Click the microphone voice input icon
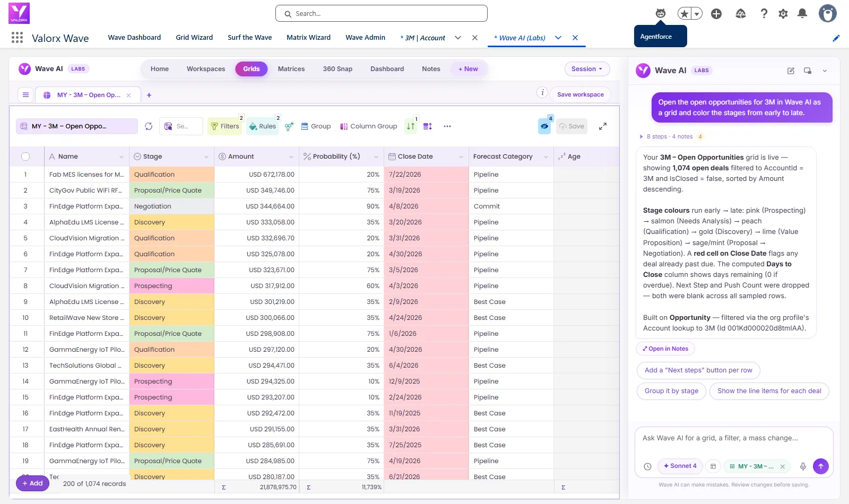Image resolution: width=849 pixels, height=504 pixels. pos(803,466)
